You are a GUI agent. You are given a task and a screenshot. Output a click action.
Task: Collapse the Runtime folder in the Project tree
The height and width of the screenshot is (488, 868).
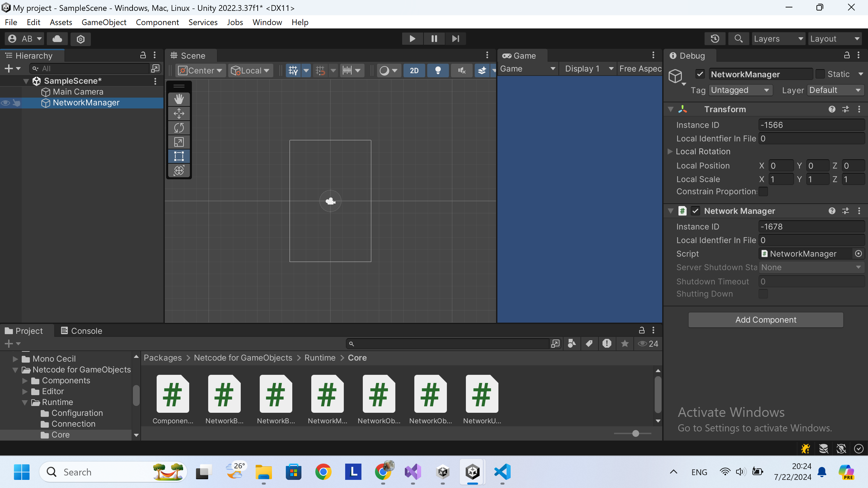click(24, 402)
